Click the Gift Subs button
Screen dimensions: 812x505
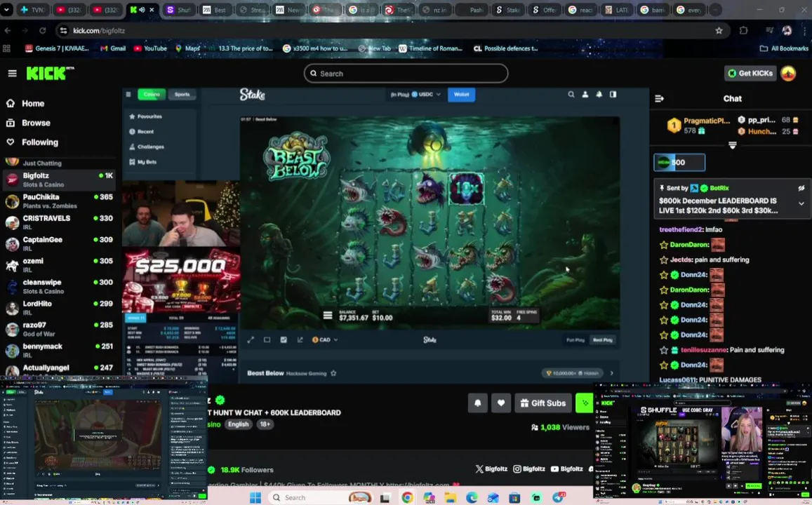coord(543,403)
